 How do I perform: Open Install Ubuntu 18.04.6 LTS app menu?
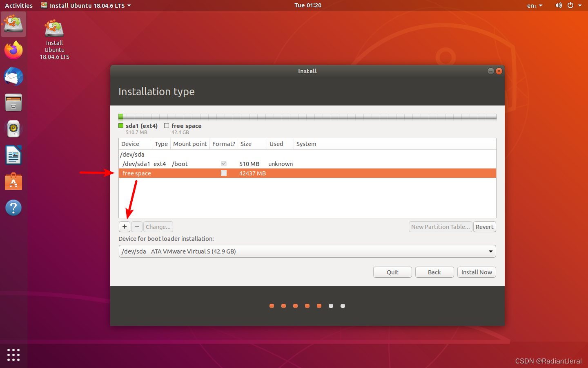coord(86,5)
